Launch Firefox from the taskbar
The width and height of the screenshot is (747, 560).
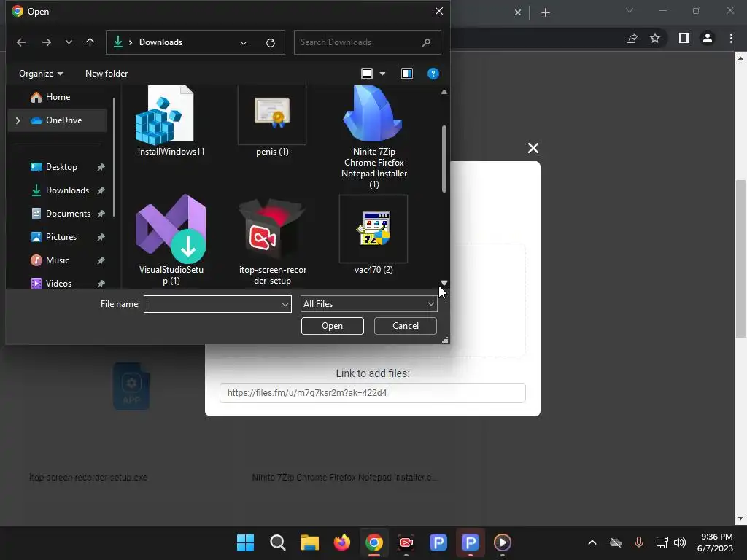[342, 542]
